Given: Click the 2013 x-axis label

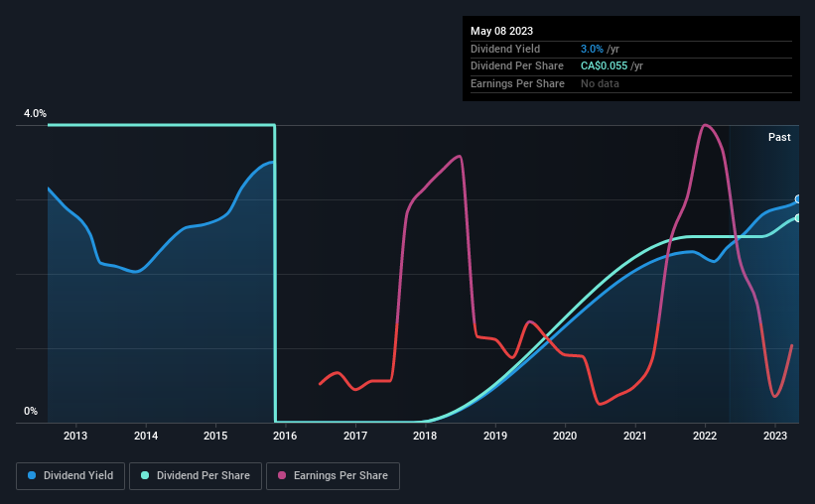Looking at the screenshot, I should (x=75, y=436).
